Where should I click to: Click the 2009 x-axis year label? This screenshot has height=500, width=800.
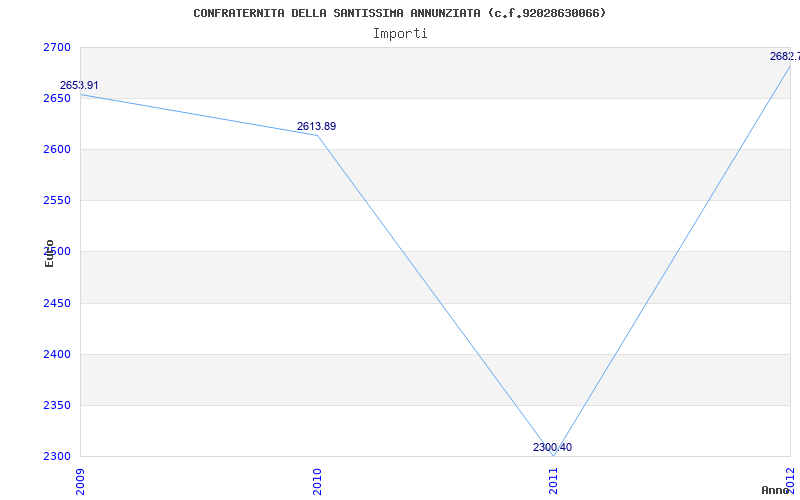tap(81, 481)
